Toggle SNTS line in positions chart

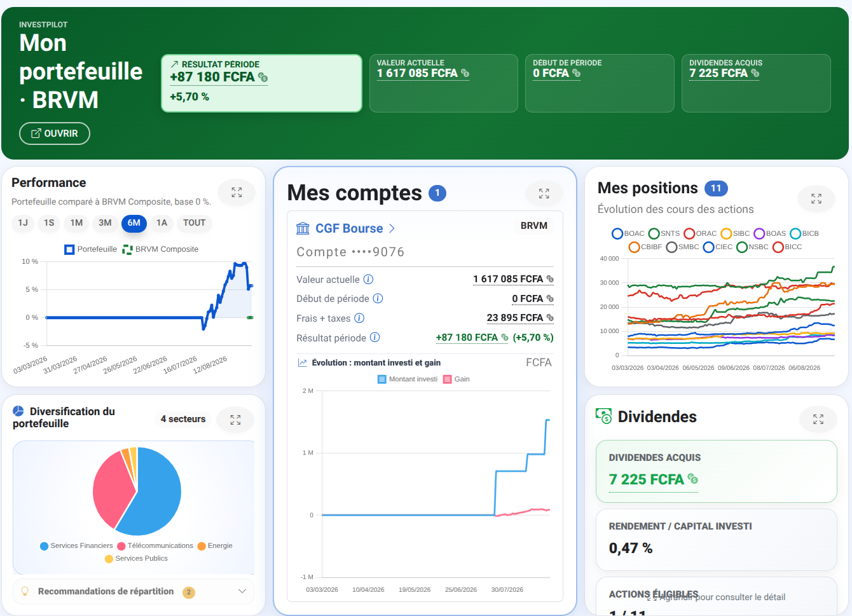pos(664,233)
